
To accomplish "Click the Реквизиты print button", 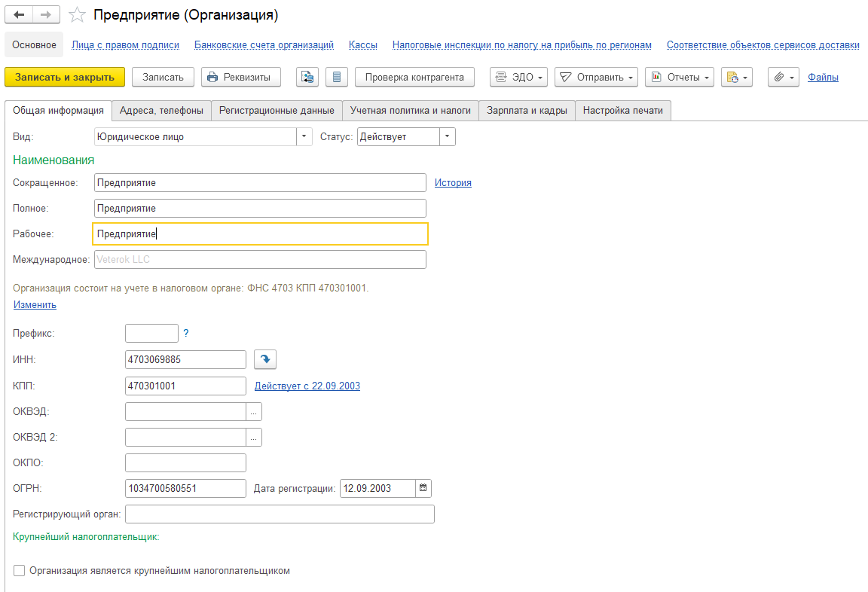I will pos(241,77).
